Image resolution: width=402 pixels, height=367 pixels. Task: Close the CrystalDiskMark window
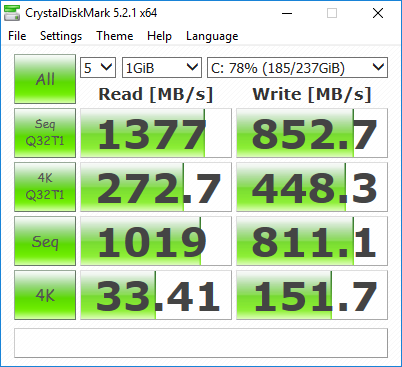(378, 13)
